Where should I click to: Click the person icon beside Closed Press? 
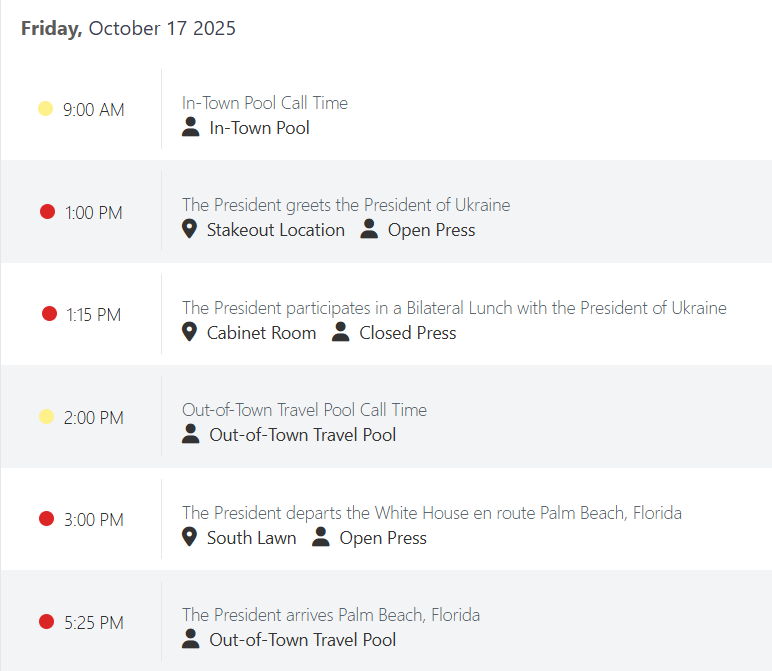pyautogui.click(x=341, y=333)
